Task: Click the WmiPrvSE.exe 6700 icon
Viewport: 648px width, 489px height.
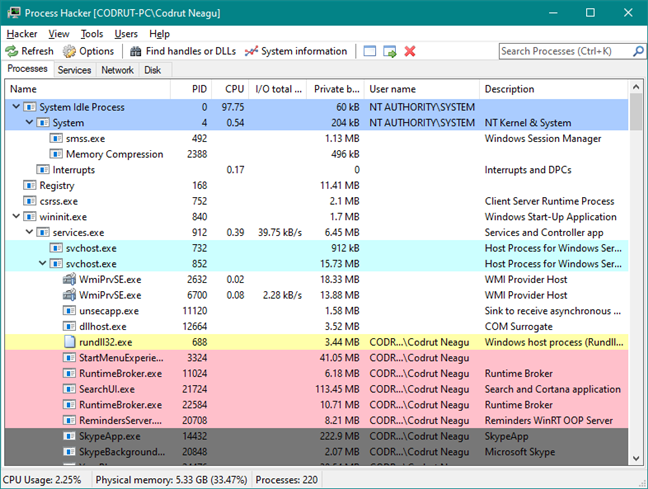Action: click(69, 295)
